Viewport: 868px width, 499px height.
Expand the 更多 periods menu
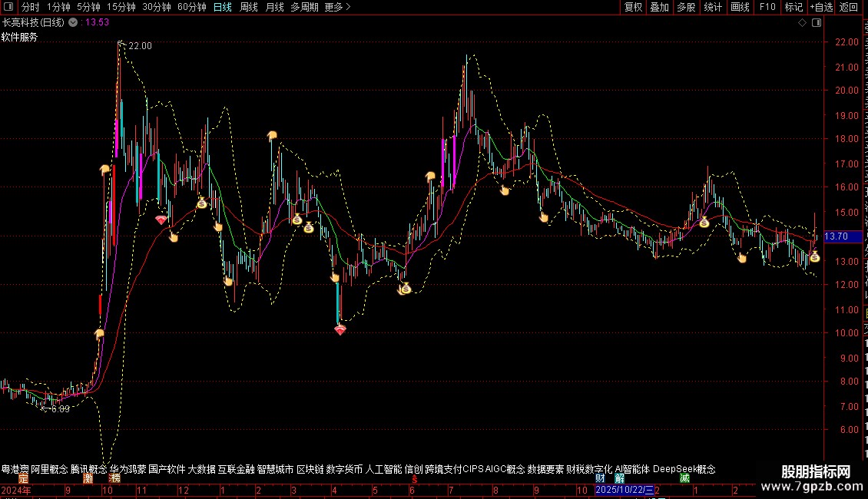[338, 7]
